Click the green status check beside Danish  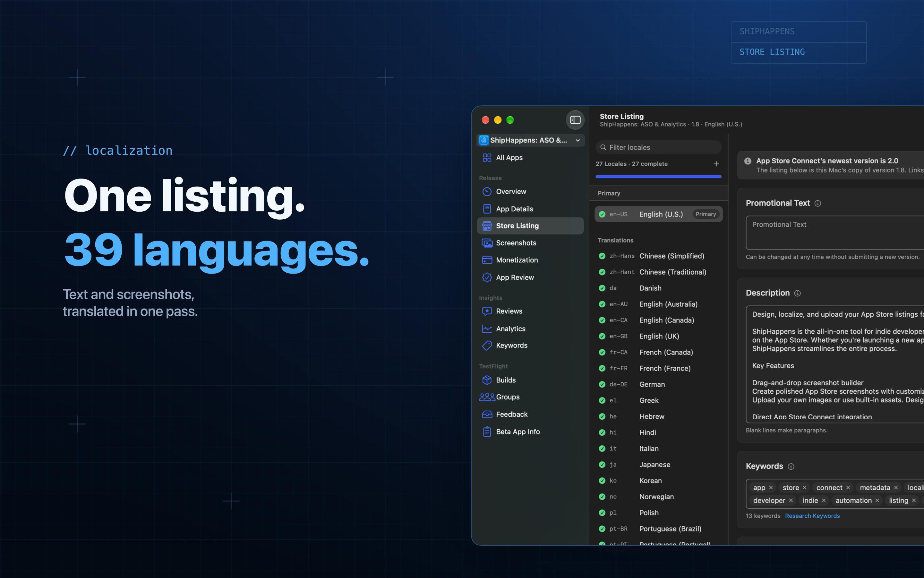pyautogui.click(x=602, y=288)
